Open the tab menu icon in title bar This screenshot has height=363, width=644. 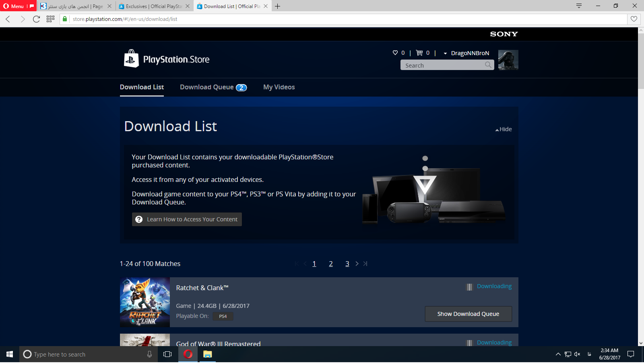pyautogui.click(x=579, y=6)
